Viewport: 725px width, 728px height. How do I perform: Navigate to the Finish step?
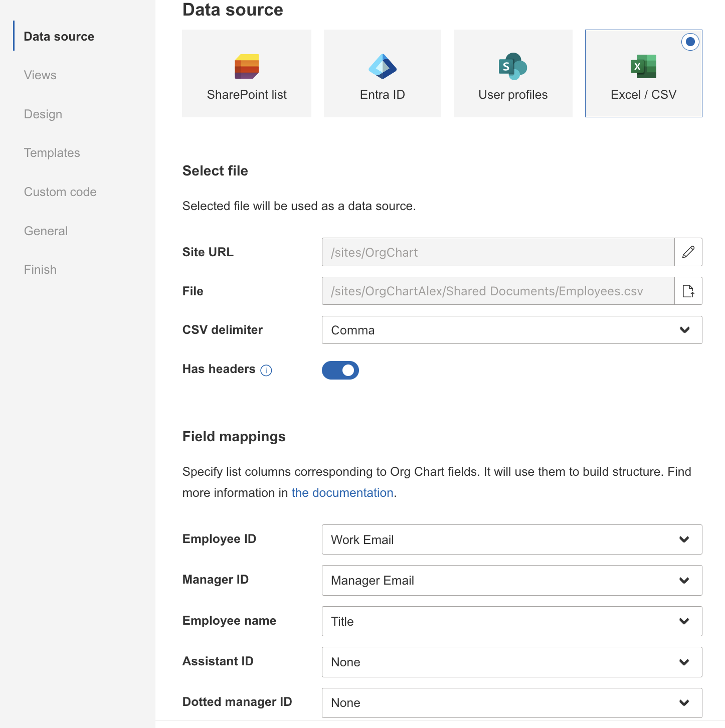point(40,269)
